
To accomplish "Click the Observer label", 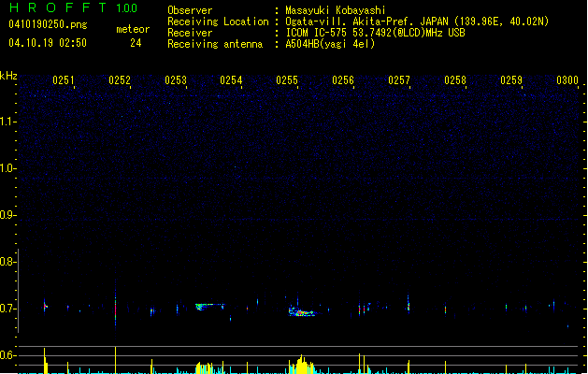I will coord(190,10).
